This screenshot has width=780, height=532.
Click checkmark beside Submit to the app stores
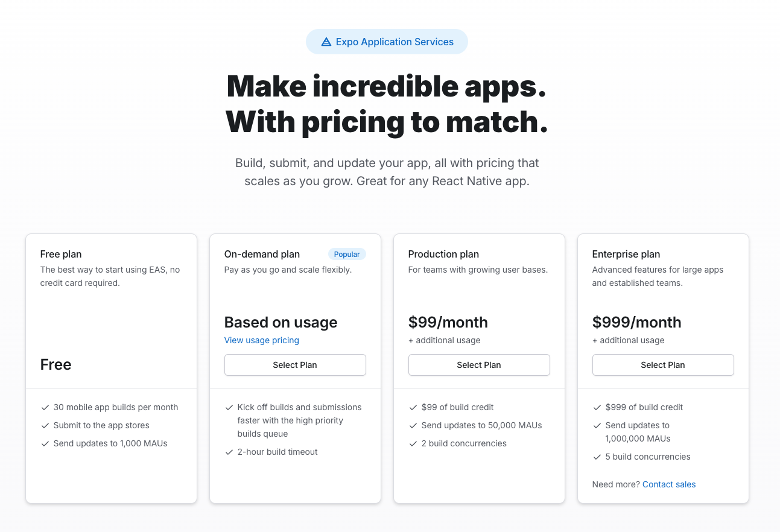tap(45, 425)
